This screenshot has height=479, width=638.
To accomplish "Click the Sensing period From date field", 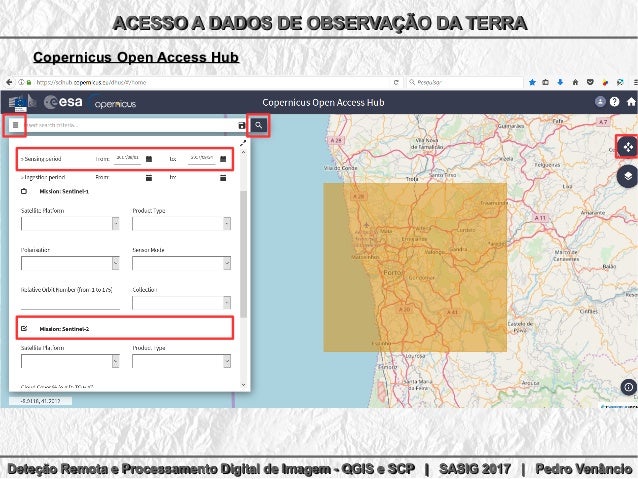I will 127,158.
